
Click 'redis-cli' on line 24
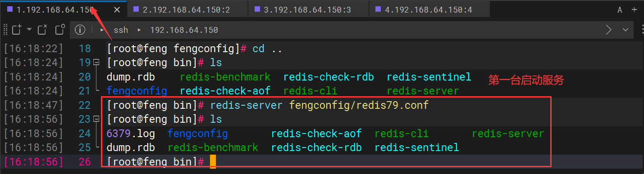tap(402, 134)
